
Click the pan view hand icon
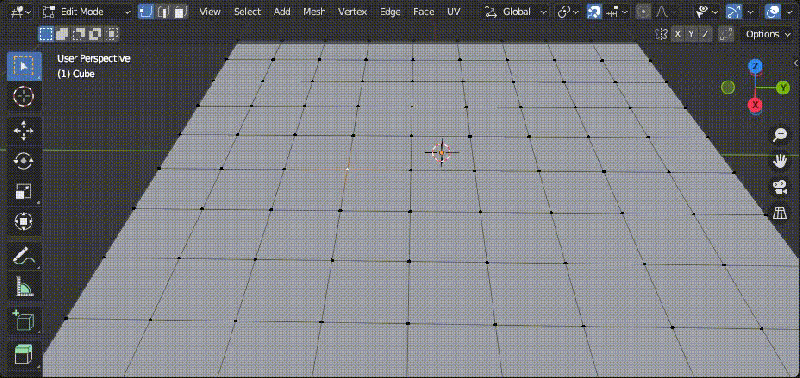click(x=780, y=161)
